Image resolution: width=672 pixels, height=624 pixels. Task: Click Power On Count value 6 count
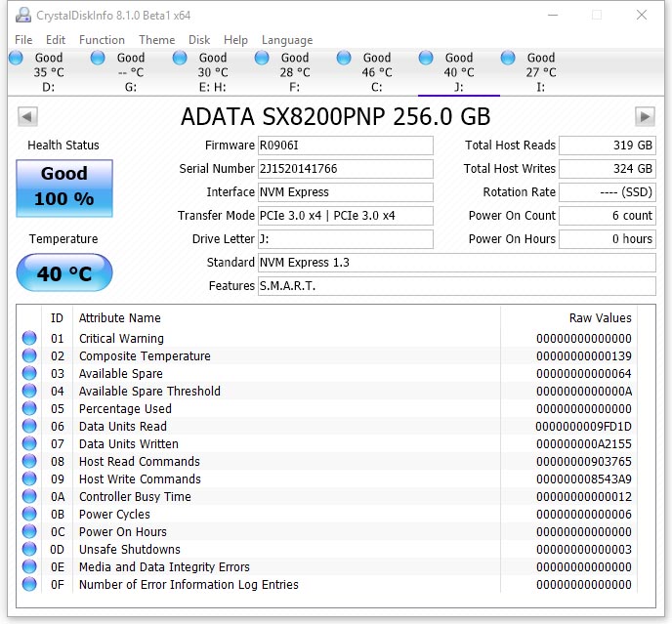coord(608,216)
